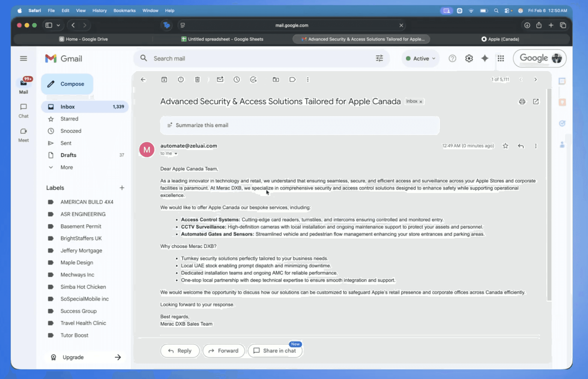
Task: Print the email using printer icon
Action: tap(522, 102)
